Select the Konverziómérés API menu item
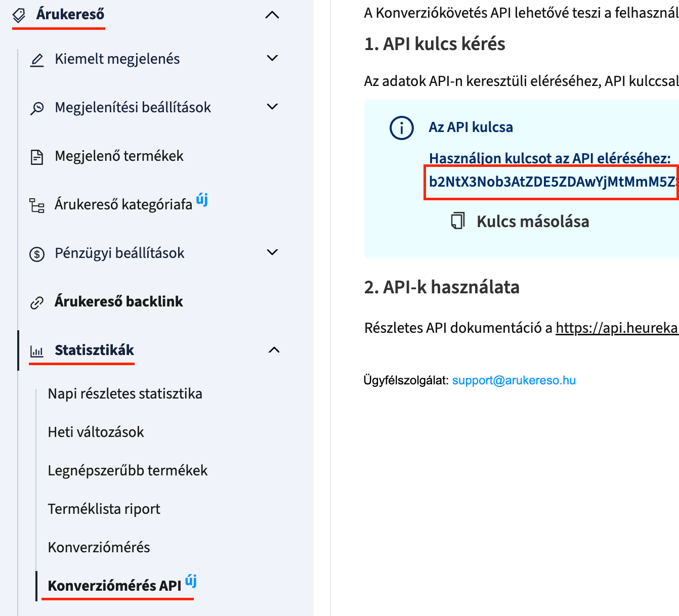 tap(114, 586)
